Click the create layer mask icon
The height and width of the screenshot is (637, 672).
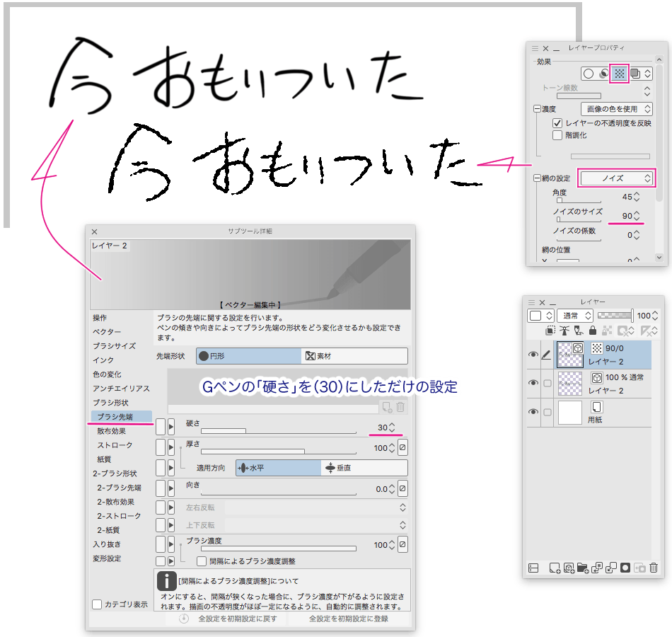click(625, 567)
